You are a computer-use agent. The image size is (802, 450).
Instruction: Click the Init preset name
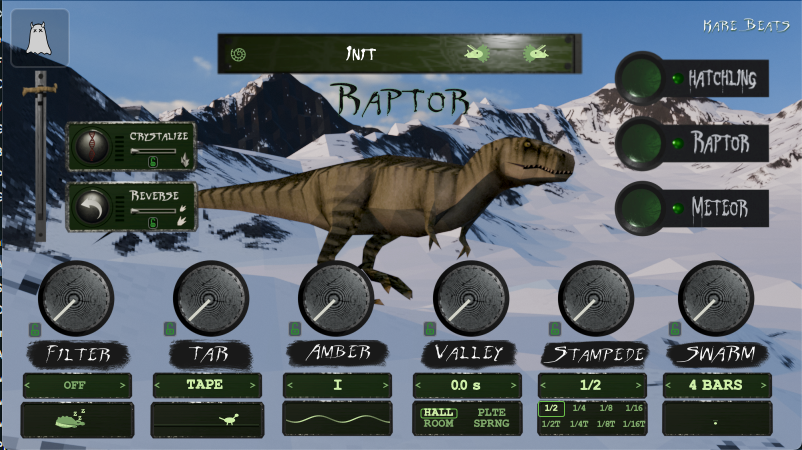[x=361, y=54]
